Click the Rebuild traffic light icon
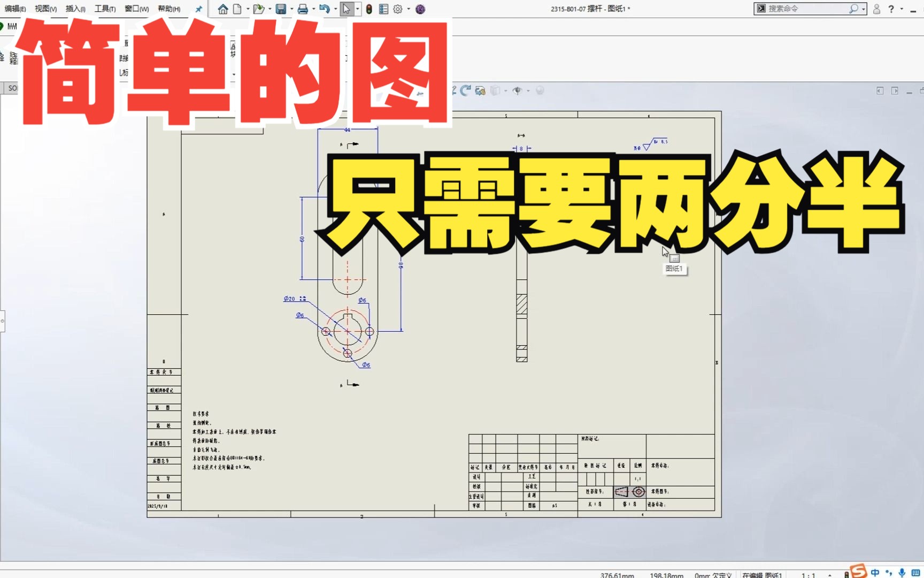The height and width of the screenshot is (578, 924). [369, 9]
